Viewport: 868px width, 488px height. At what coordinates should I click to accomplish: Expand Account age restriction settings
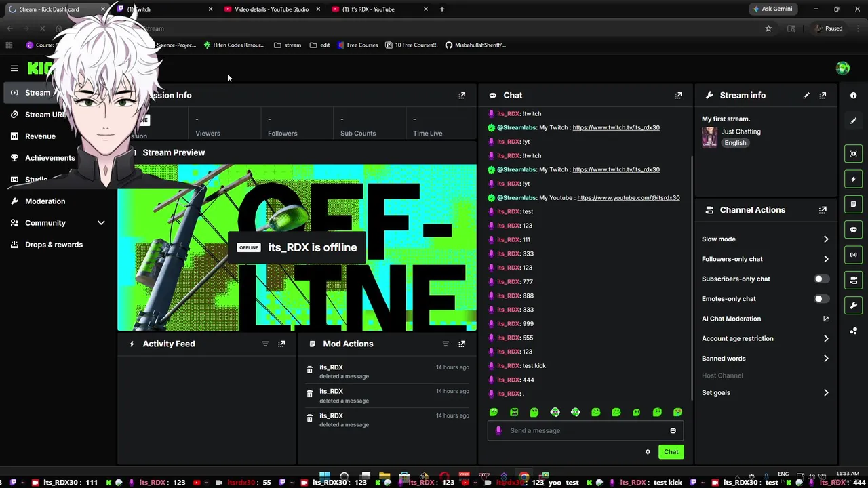pyautogui.click(x=826, y=338)
